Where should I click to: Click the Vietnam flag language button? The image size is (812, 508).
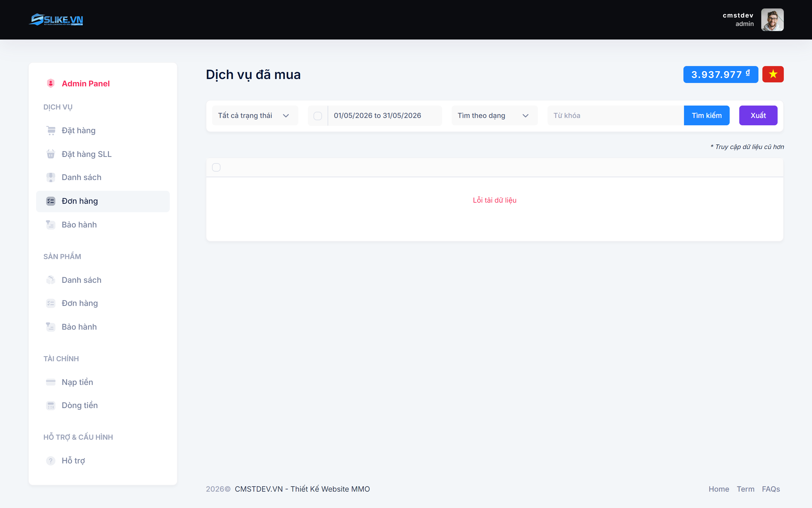coord(773,74)
